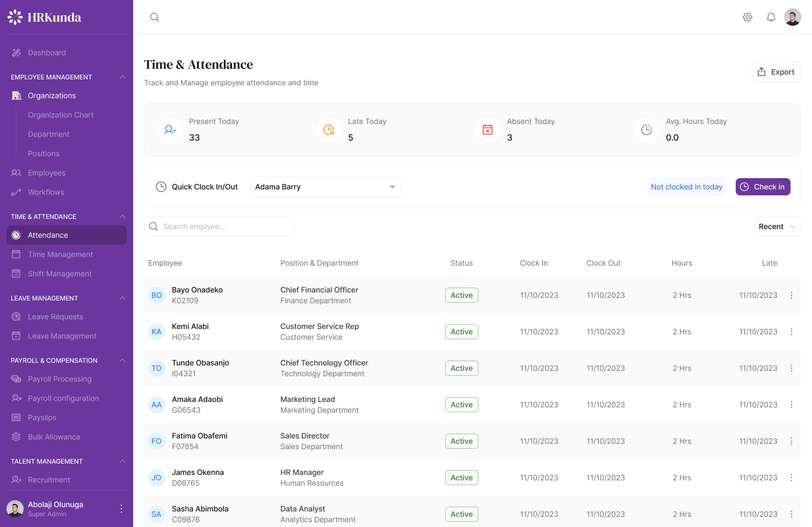Open the Quick Clock In/Out employee selector
812x527 pixels.
[x=325, y=186]
